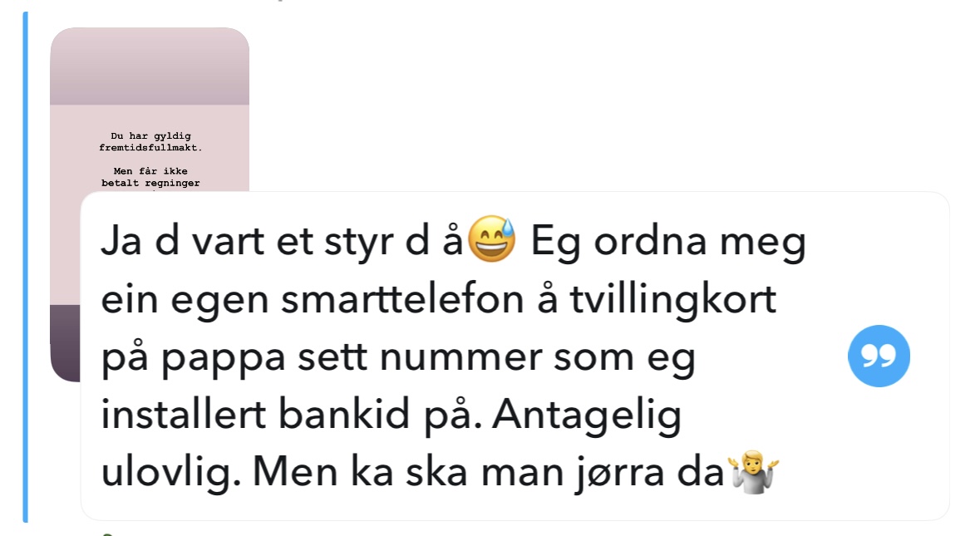Click the word 'smarttelefon' in the message
The height and width of the screenshot is (536, 980).
tap(403, 298)
